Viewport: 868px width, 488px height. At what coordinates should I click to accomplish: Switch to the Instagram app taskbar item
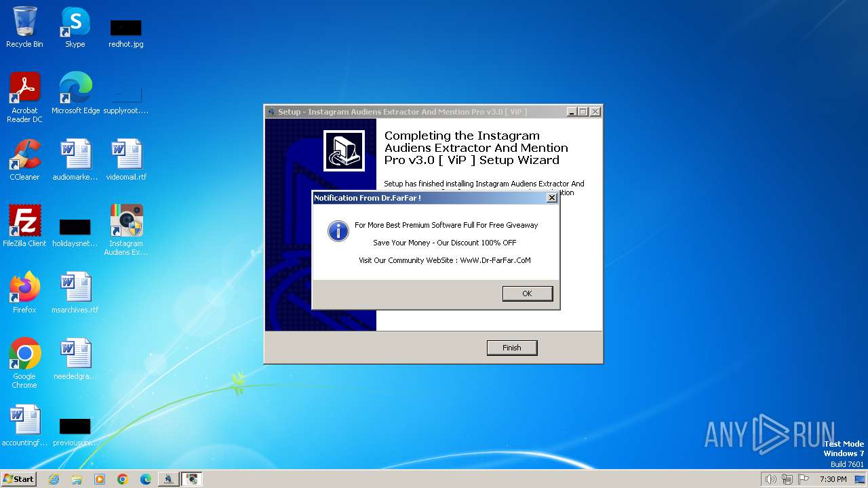[x=192, y=479]
